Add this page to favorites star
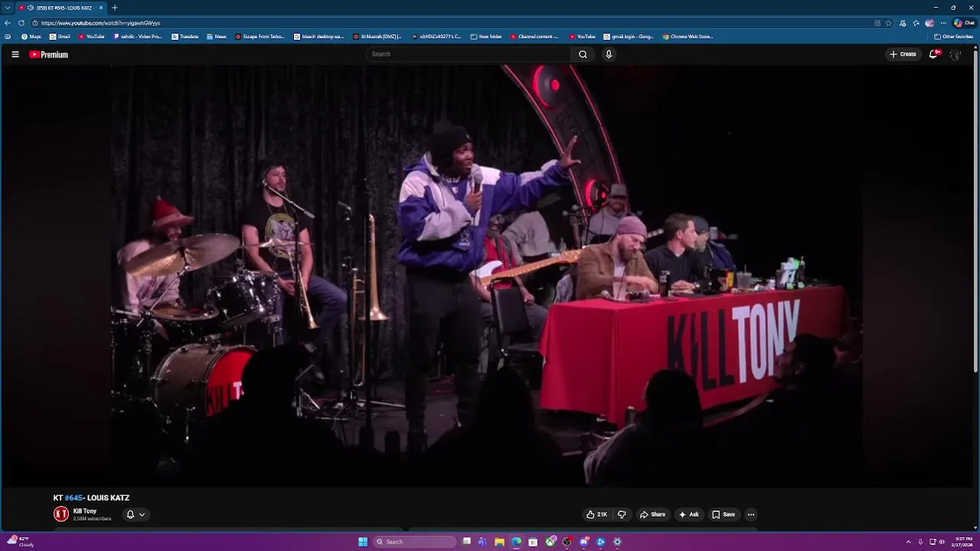Screen dimensions: 980x551 coord(888,23)
